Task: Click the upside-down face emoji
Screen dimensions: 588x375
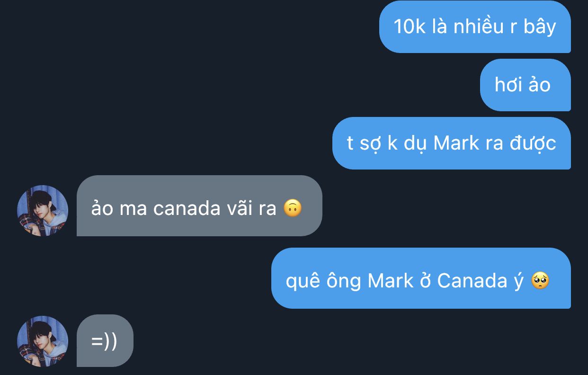Action: coord(293,208)
